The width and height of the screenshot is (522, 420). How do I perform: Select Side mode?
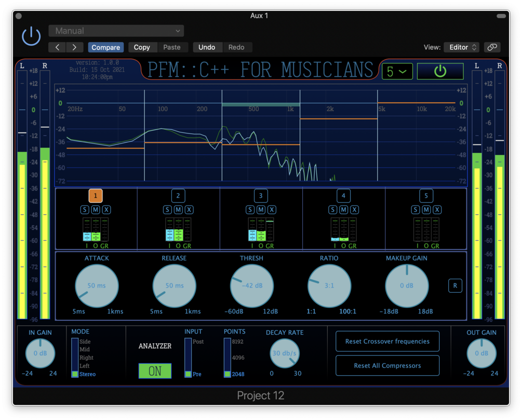point(85,342)
